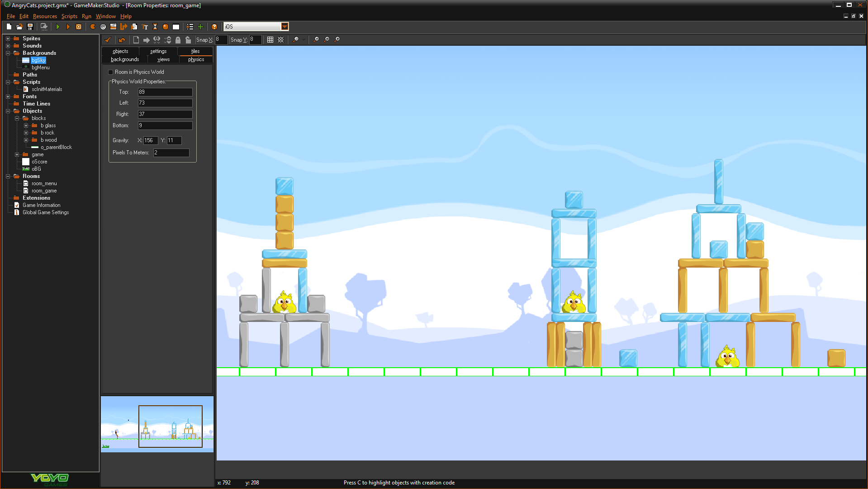Image resolution: width=868 pixels, height=489 pixels.
Task: Create a new sprite (Pacman icon)
Action: 93,27
